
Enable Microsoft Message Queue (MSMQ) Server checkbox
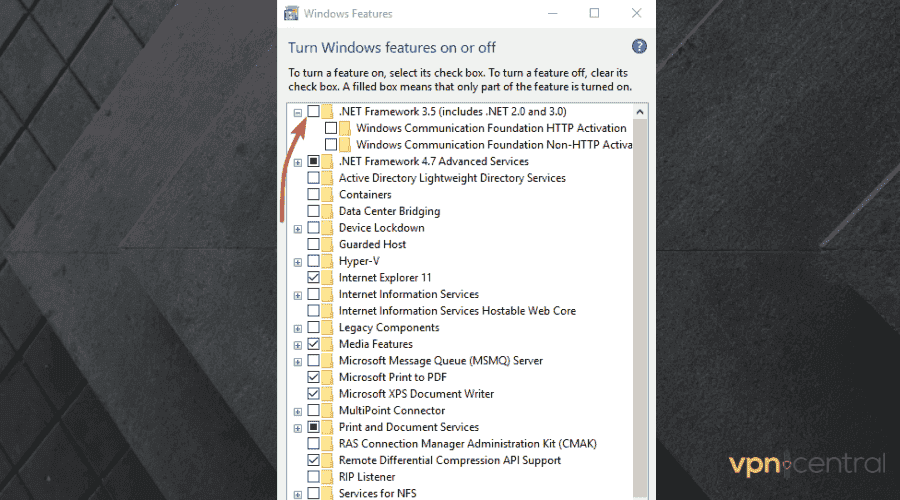click(313, 361)
